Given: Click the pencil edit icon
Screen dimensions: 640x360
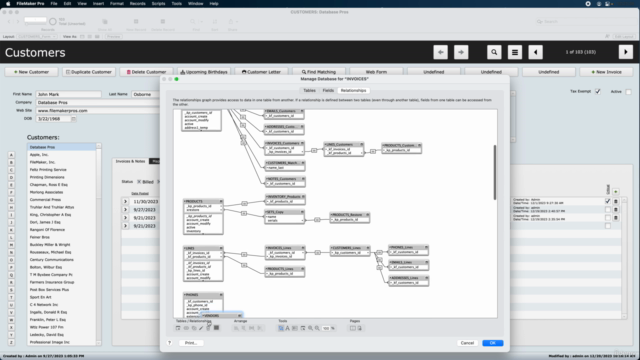Looking at the screenshot, I should click(201, 328).
